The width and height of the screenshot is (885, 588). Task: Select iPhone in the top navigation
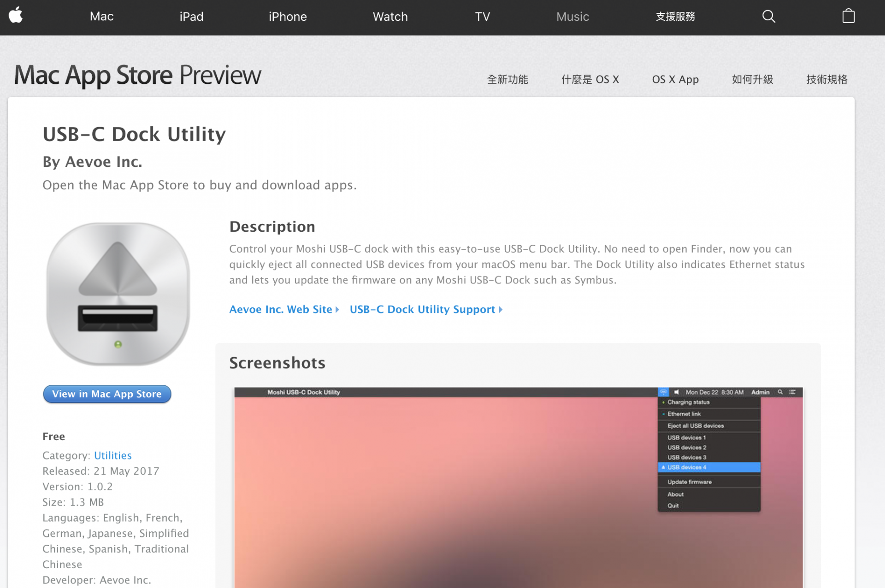point(288,17)
